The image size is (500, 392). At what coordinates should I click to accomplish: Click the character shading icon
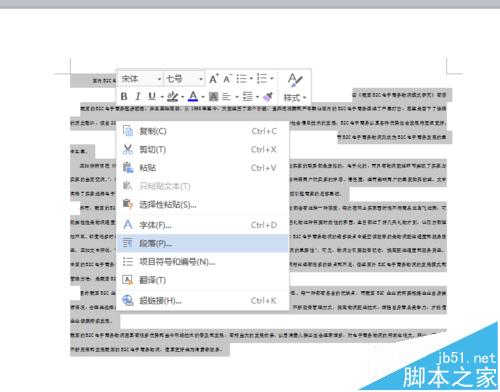pos(213,97)
